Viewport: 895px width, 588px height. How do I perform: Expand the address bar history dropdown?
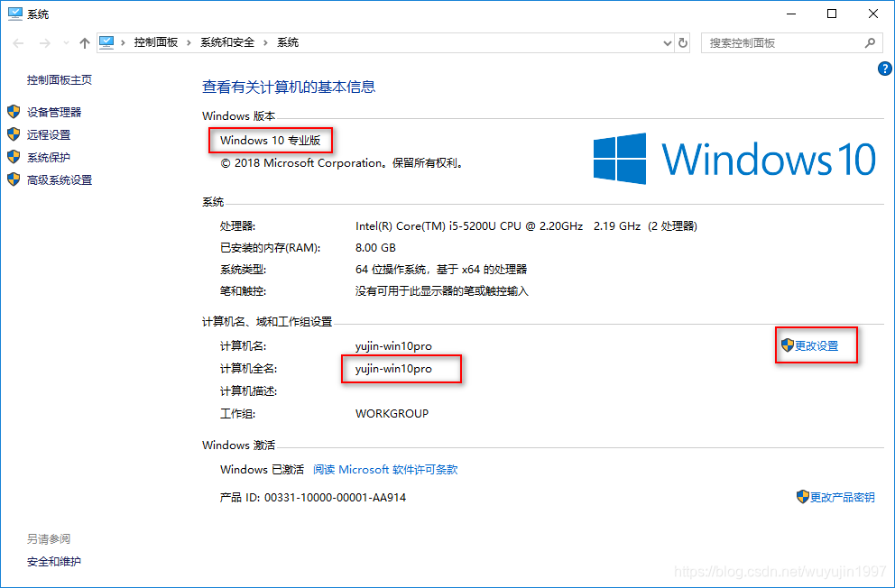coord(668,42)
